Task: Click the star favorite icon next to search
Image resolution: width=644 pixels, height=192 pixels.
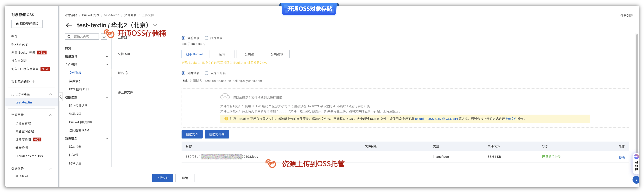Action: coord(104,37)
